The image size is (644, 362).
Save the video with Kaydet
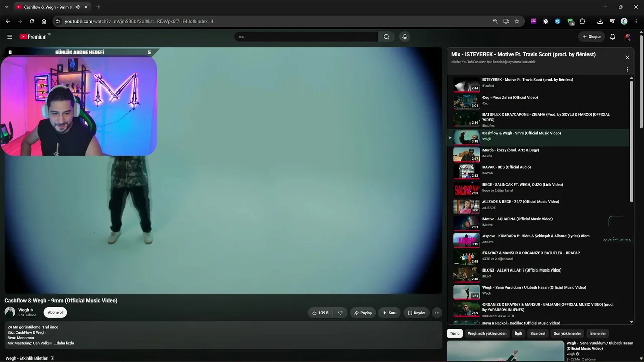pyautogui.click(x=416, y=313)
